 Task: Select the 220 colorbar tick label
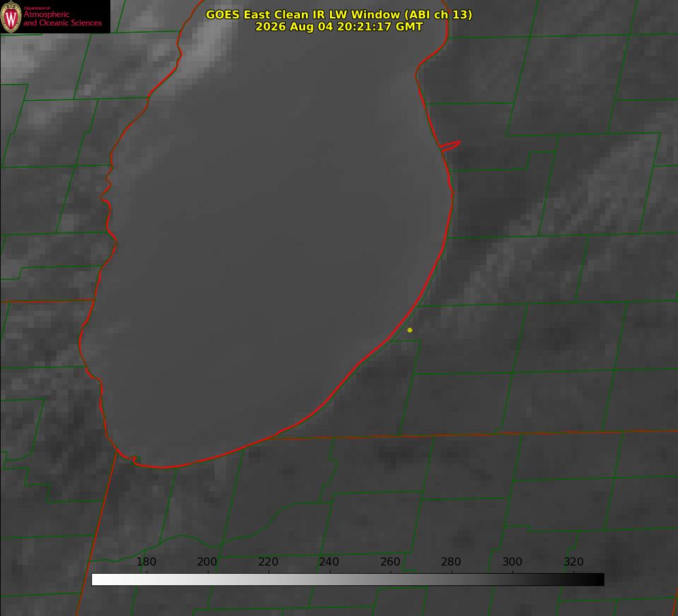(x=268, y=561)
